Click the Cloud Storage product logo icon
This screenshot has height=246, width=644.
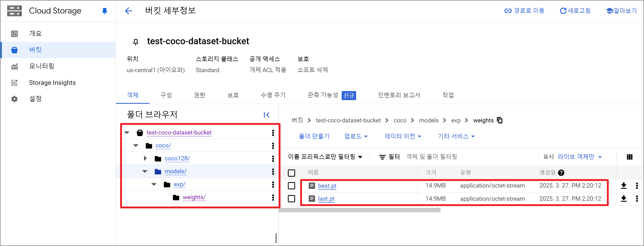pos(14,11)
